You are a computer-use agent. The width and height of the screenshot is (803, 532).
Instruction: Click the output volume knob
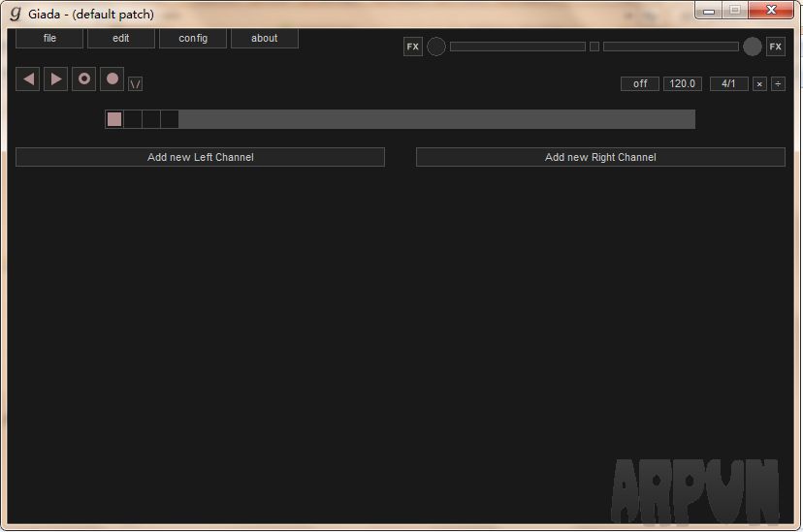pyautogui.click(x=753, y=47)
